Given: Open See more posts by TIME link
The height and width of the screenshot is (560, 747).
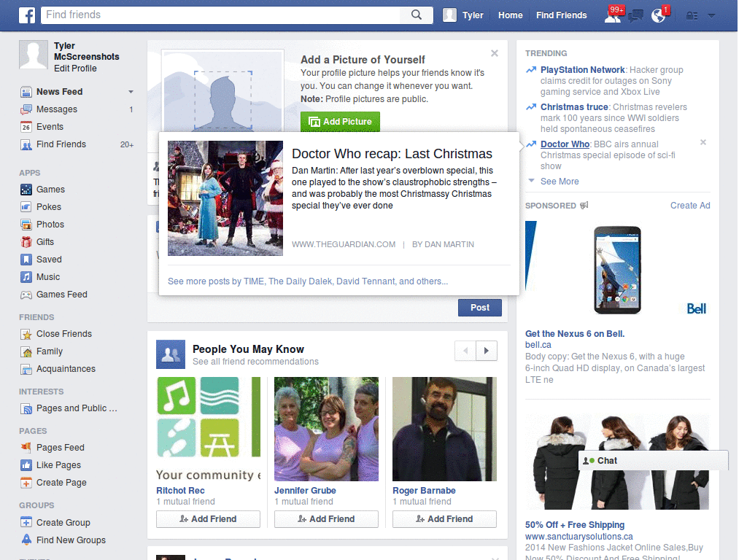Looking at the screenshot, I should tap(308, 281).
